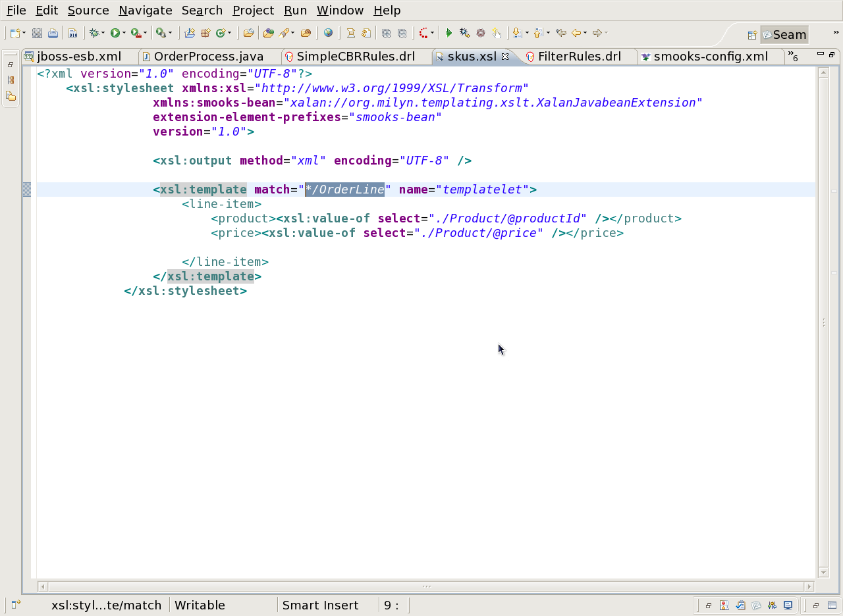Toggle Collapse All in toolbar

point(402,33)
